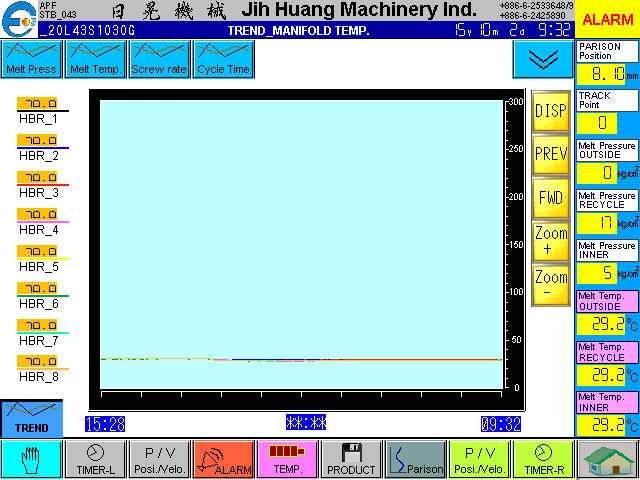Open the PRODUCT floppy disk page

(351, 459)
